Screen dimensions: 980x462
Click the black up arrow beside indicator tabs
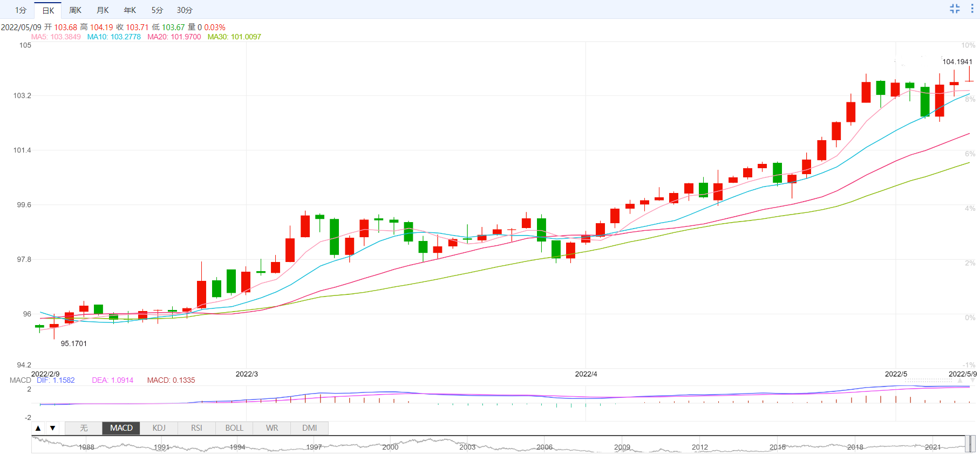point(38,428)
